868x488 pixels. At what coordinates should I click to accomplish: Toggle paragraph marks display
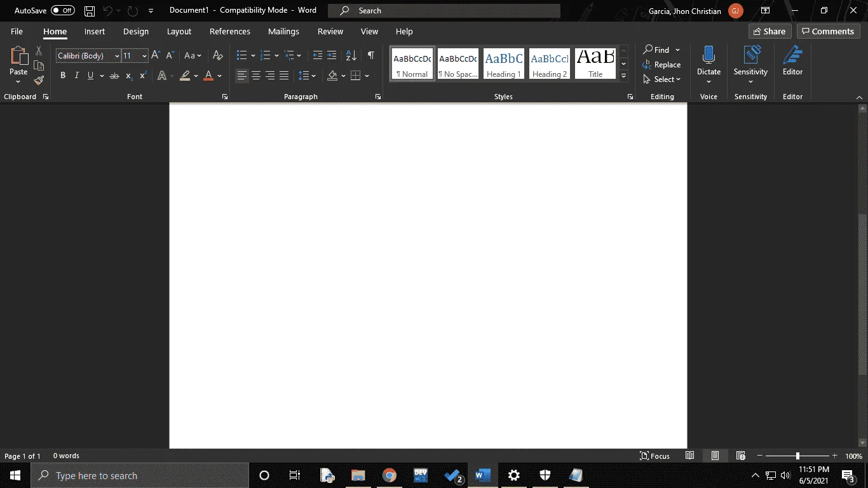371,56
